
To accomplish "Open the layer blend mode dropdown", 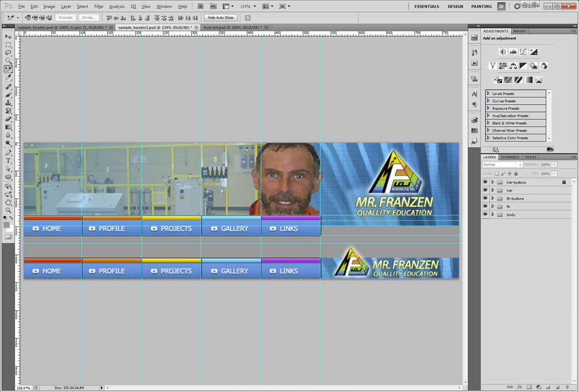I will click(x=503, y=164).
